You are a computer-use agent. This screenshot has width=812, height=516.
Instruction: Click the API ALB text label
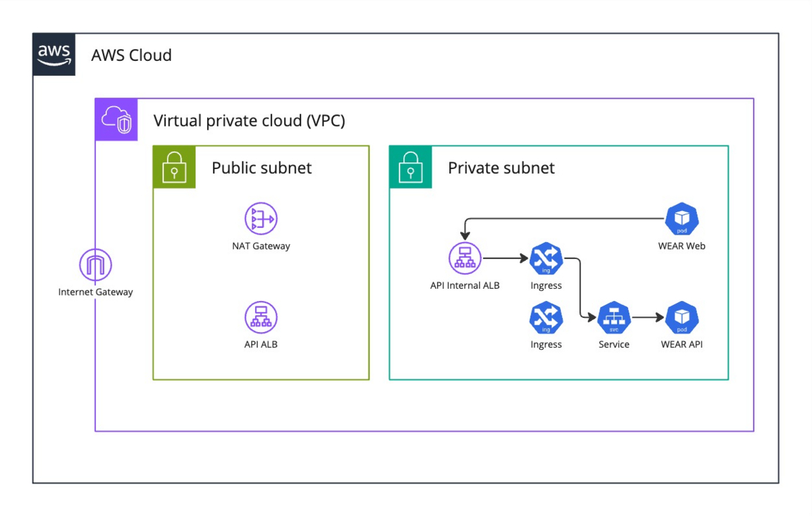tap(261, 344)
